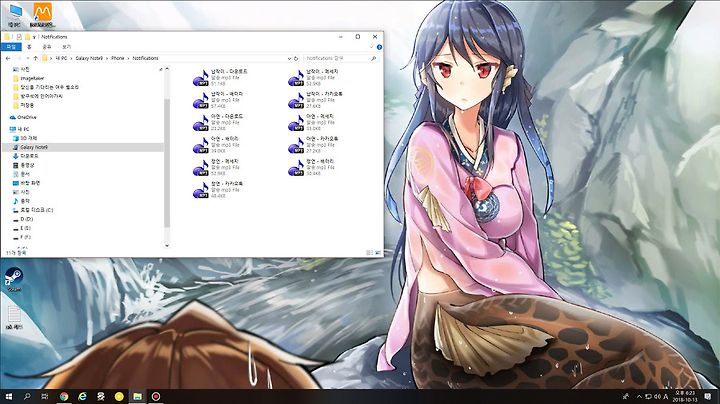Go up one folder level arrow
This screenshot has height=404, width=720.
pyautogui.click(x=35, y=58)
